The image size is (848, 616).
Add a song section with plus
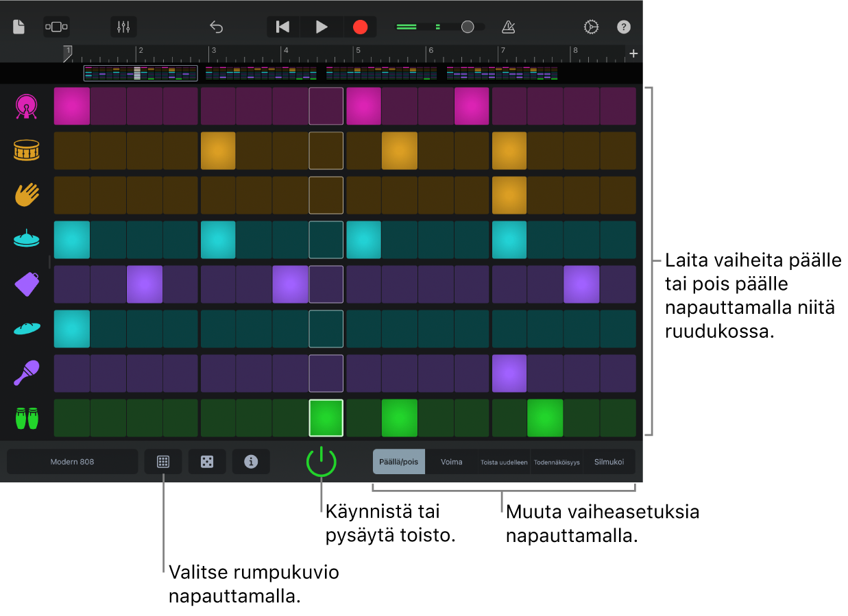[x=633, y=53]
